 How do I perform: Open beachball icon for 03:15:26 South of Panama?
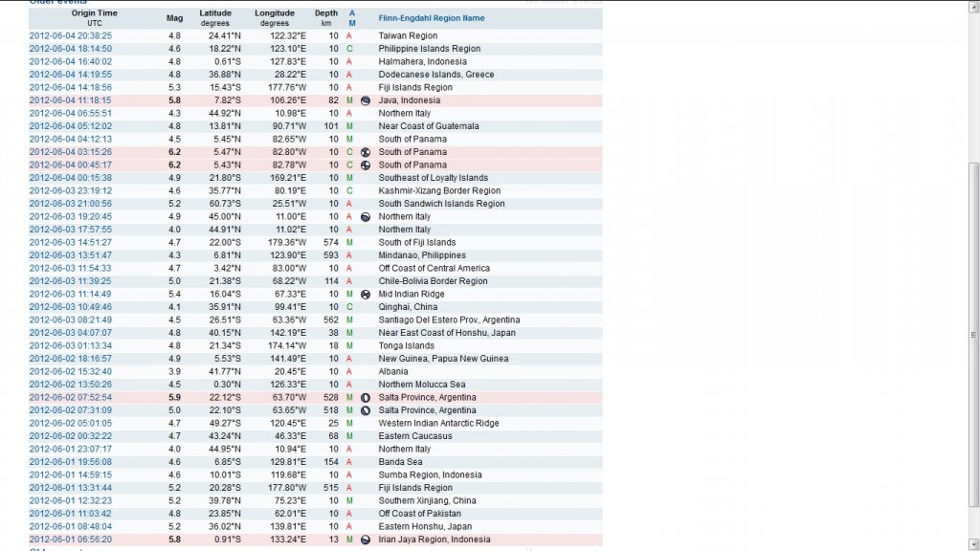tap(366, 152)
